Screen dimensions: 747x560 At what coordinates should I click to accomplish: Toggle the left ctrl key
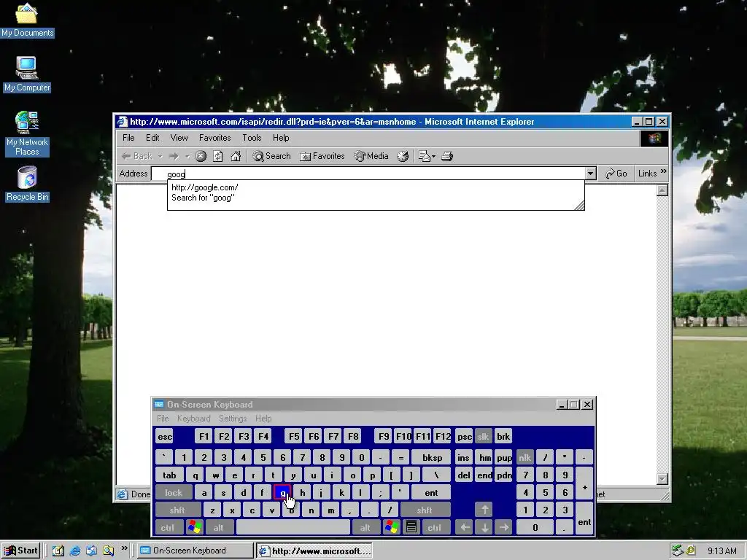(168, 528)
